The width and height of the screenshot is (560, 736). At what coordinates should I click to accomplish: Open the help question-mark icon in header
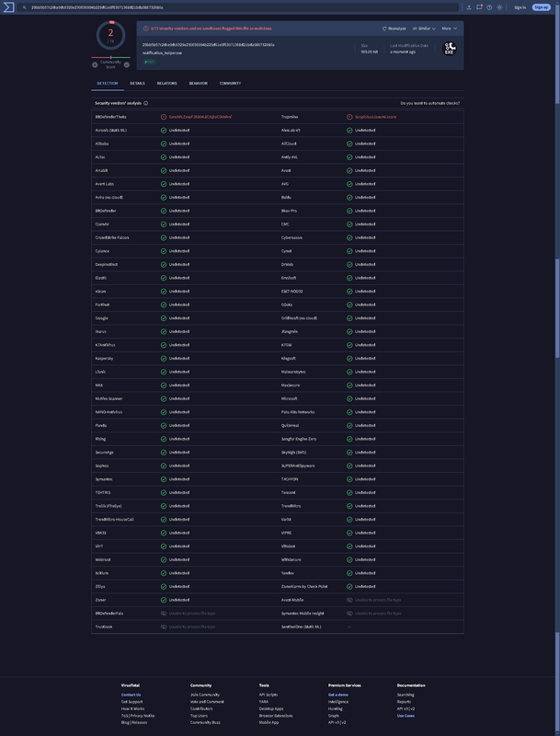(489, 7)
